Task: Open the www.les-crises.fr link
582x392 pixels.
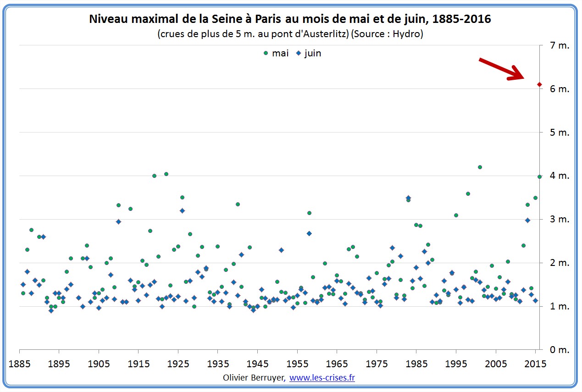Action: [x=322, y=378]
